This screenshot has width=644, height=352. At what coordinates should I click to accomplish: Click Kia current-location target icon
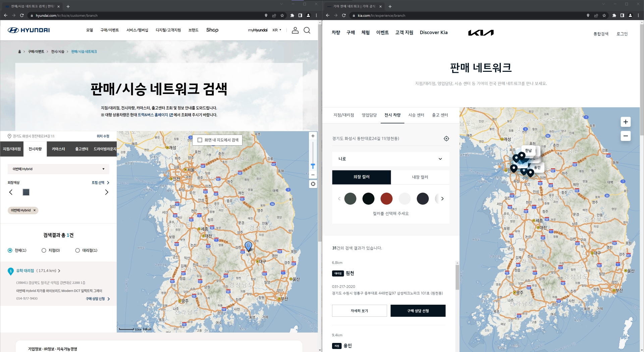point(446,139)
